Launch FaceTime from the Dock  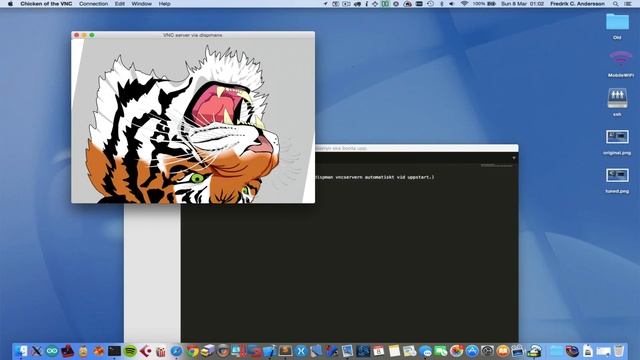tap(441, 351)
